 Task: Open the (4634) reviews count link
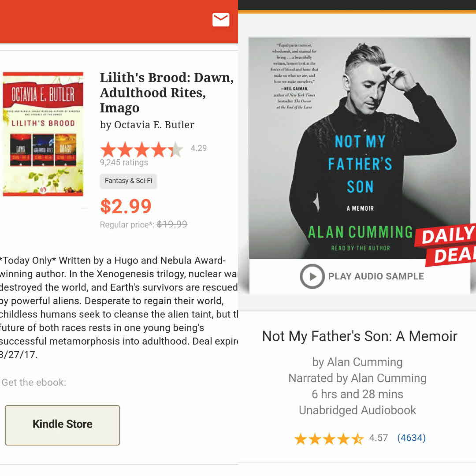pos(411,438)
